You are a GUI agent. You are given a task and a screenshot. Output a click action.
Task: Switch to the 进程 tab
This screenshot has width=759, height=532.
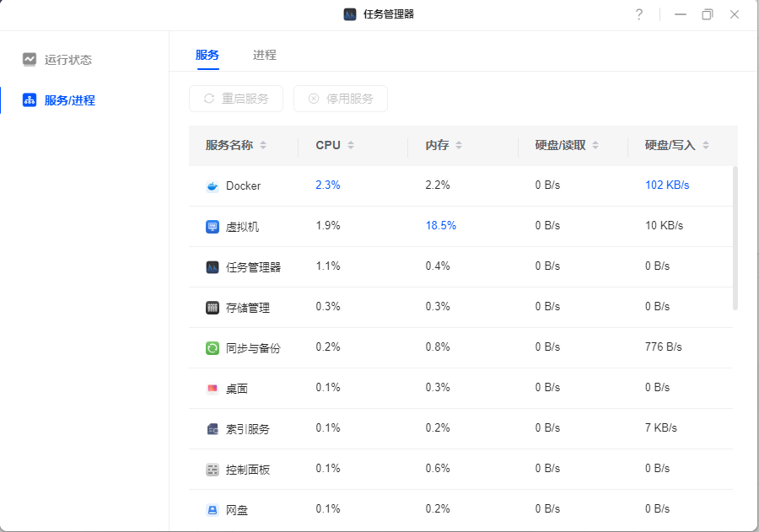[264, 55]
